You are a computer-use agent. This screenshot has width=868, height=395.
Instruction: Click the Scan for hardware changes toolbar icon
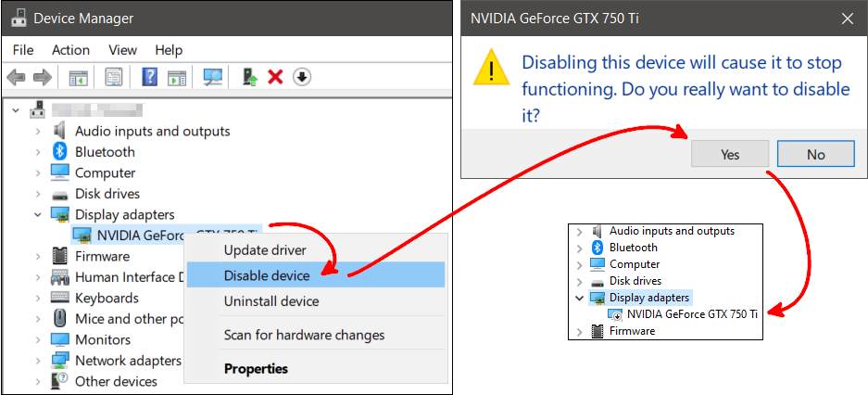coord(213,77)
